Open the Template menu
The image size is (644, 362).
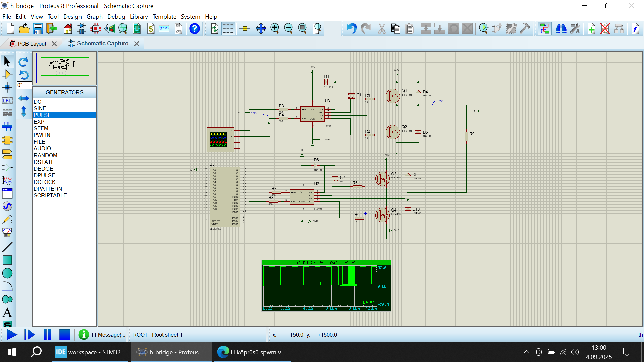pyautogui.click(x=164, y=17)
